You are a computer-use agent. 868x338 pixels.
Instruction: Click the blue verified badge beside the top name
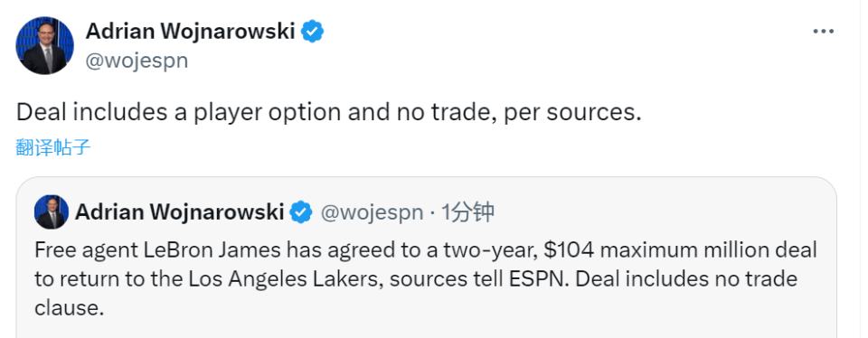click(x=312, y=32)
